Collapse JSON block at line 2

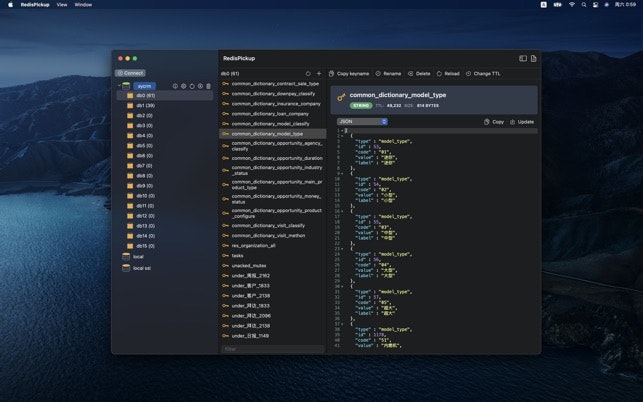[343, 135]
